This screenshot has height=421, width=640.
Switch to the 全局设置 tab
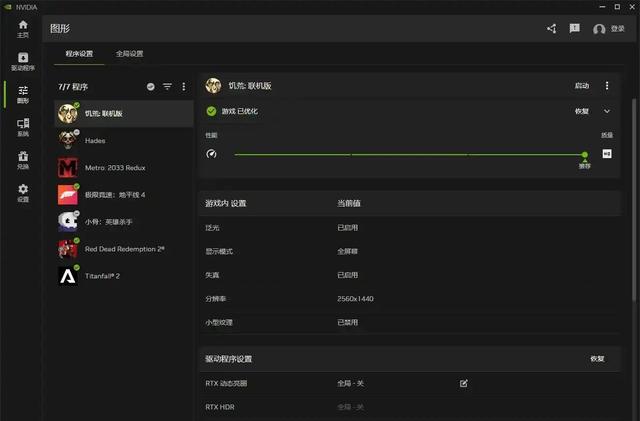(x=129, y=53)
